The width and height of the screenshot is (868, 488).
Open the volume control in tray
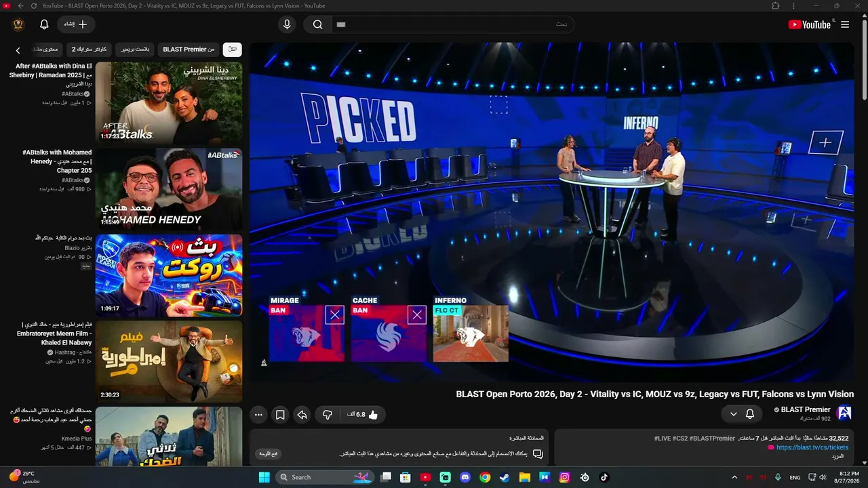(823, 477)
